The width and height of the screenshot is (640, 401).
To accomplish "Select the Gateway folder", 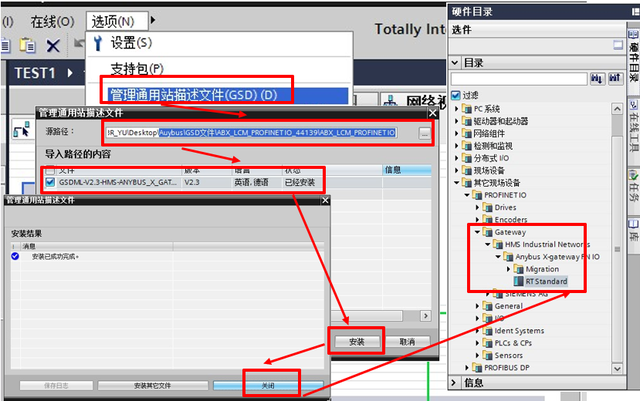I will 510,232.
